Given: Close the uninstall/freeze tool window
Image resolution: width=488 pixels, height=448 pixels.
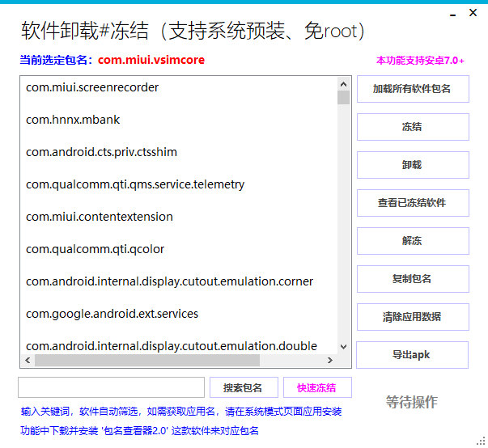Looking at the screenshot, I should pyautogui.click(x=473, y=13).
